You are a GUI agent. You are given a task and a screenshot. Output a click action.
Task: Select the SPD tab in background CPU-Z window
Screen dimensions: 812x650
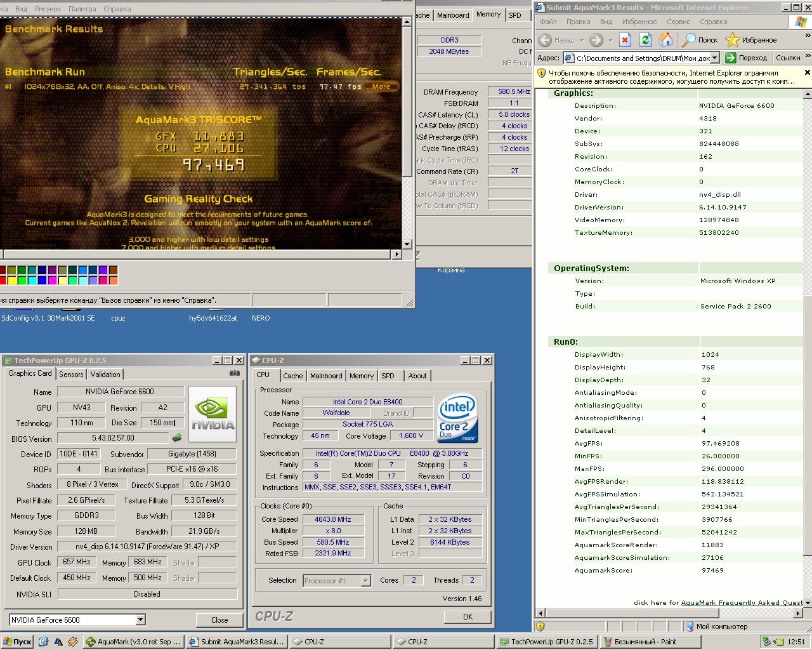[515, 15]
